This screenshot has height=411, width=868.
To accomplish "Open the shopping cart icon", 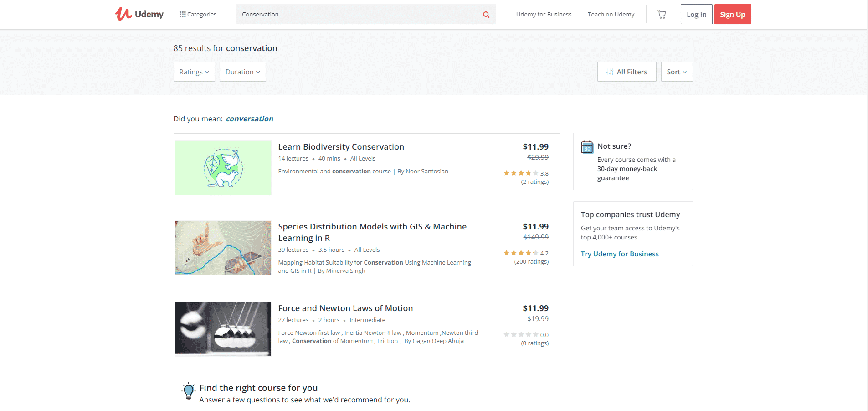I will tap(662, 14).
